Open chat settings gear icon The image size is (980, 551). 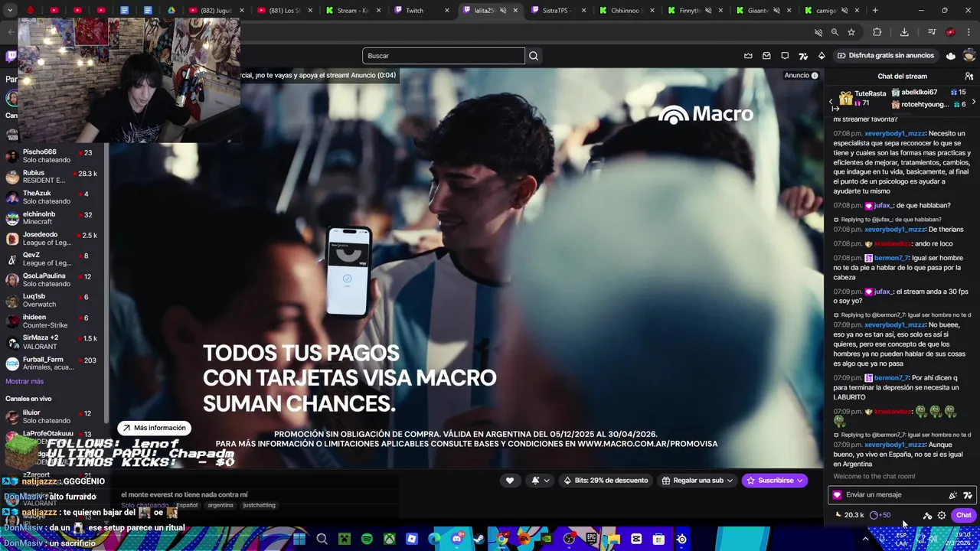coord(942,515)
